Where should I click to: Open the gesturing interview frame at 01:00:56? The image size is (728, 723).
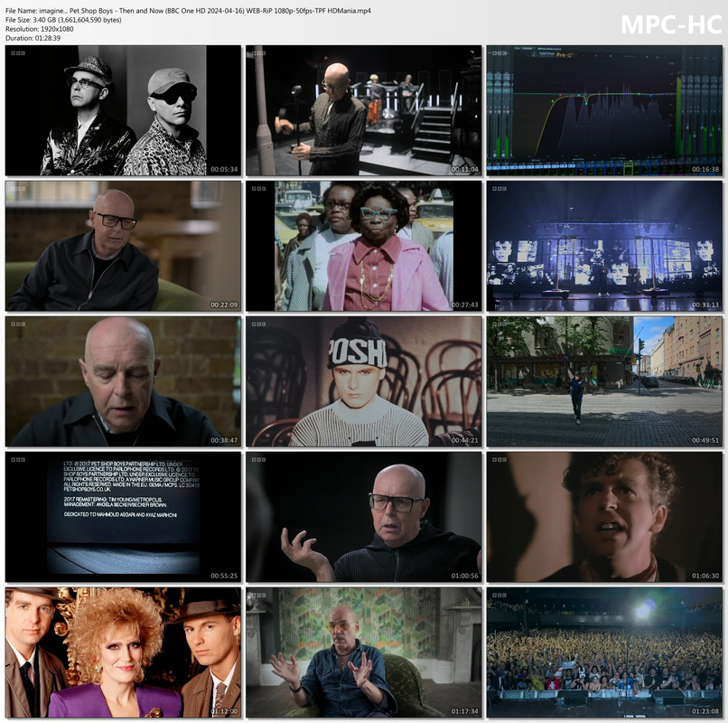(363, 517)
